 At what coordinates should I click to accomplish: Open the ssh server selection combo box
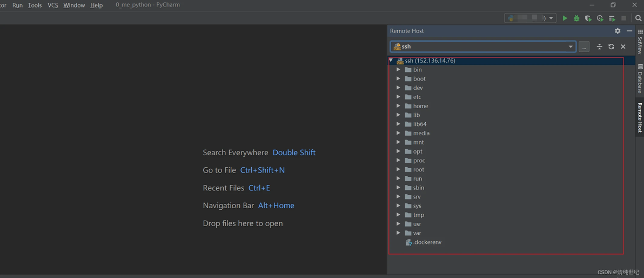pyautogui.click(x=483, y=47)
